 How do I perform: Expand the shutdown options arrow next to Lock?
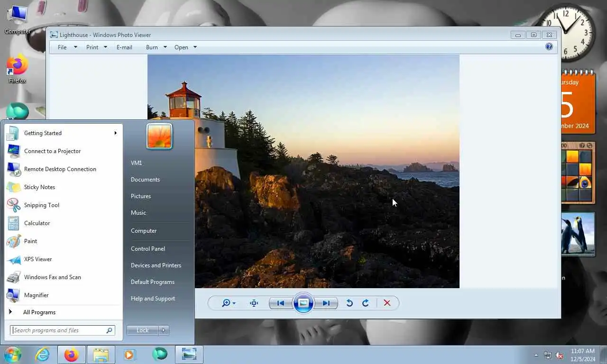[x=164, y=330]
